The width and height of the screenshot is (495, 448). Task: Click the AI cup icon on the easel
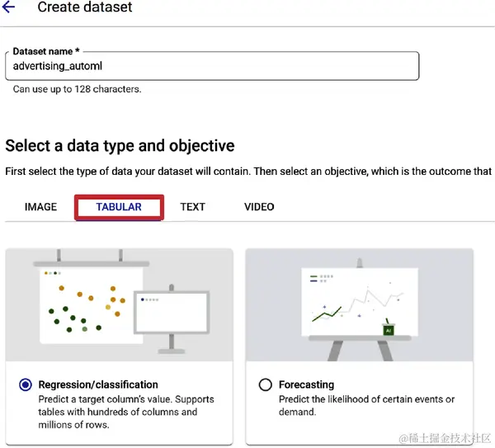click(388, 330)
